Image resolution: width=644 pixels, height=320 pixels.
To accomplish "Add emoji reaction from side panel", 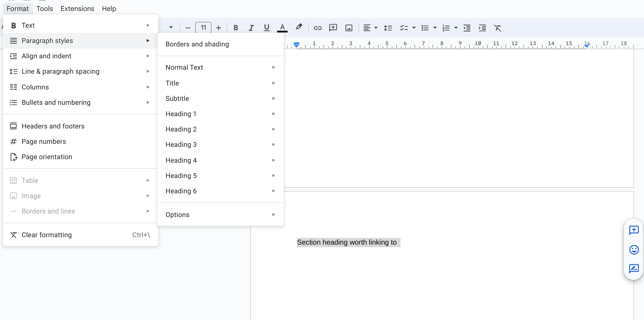I will click(x=633, y=249).
